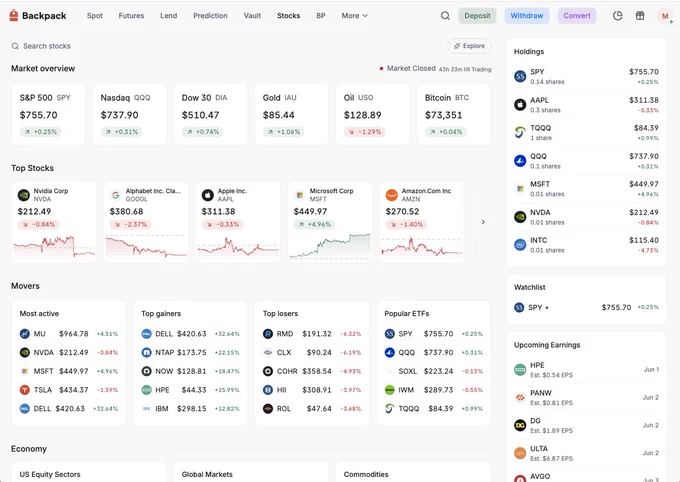The height and width of the screenshot is (482, 680).
Task: Select the IBM row in Top gainers
Action: pyautogui.click(x=190, y=408)
